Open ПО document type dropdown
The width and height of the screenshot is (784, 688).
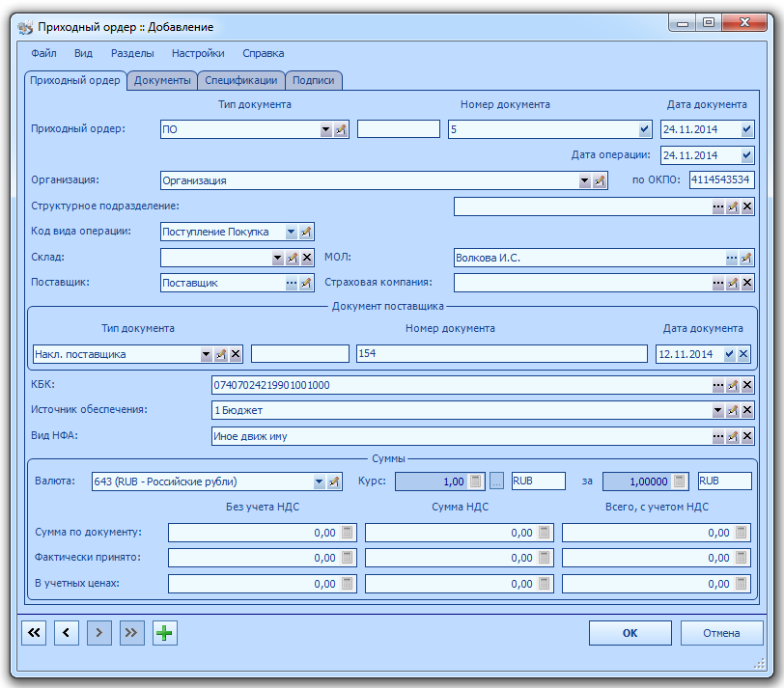[x=326, y=130]
